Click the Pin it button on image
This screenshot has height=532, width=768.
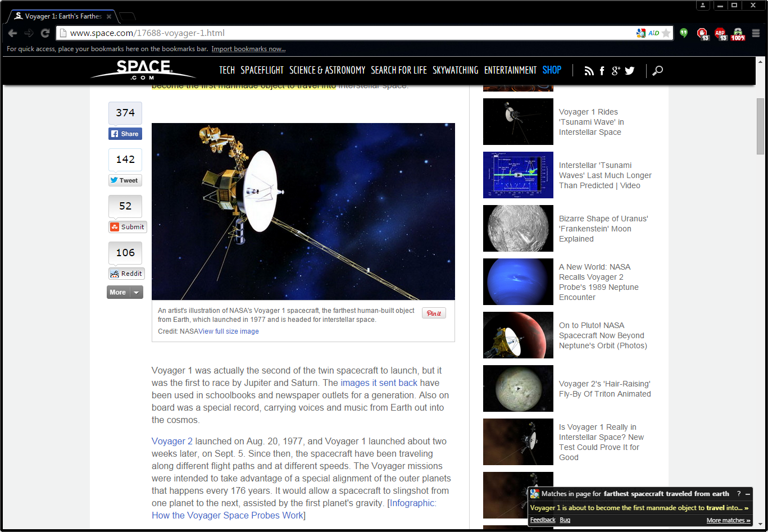[x=434, y=313]
